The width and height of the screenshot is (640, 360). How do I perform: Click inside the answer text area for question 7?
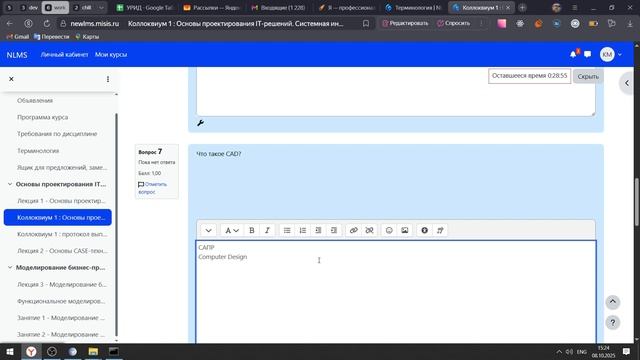396,292
